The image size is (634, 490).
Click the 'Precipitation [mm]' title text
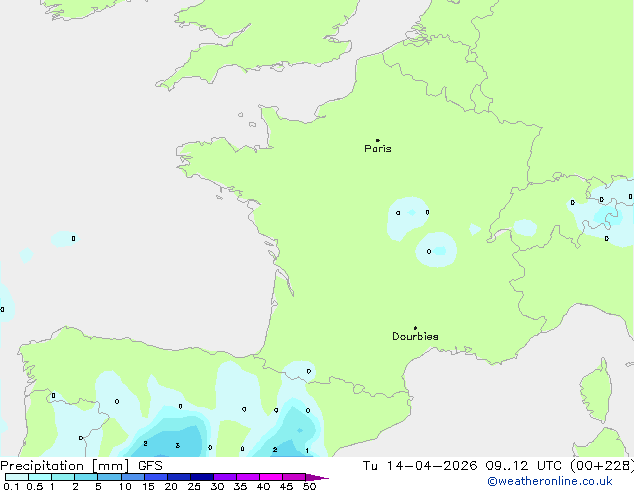(65, 466)
